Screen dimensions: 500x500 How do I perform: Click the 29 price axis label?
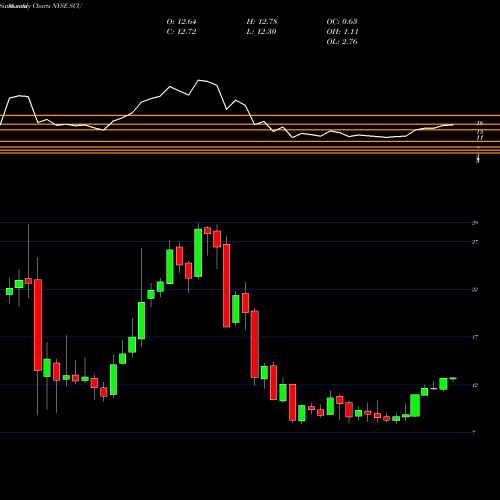tap(475, 223)
